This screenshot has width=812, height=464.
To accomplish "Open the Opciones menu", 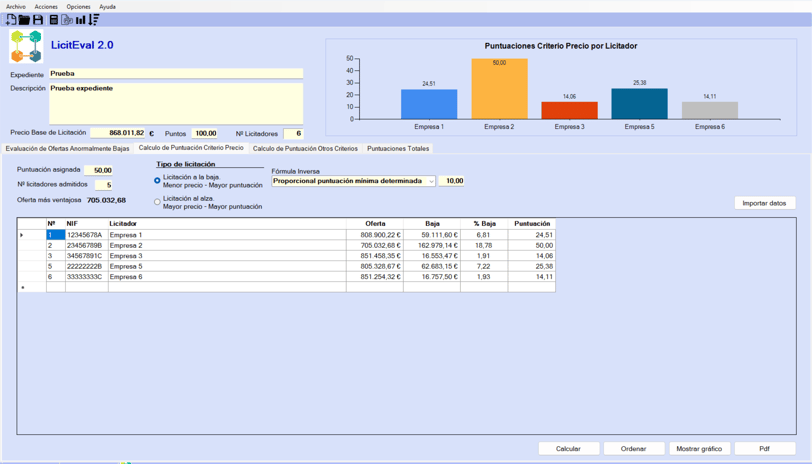I will click(x=78, y=7).
